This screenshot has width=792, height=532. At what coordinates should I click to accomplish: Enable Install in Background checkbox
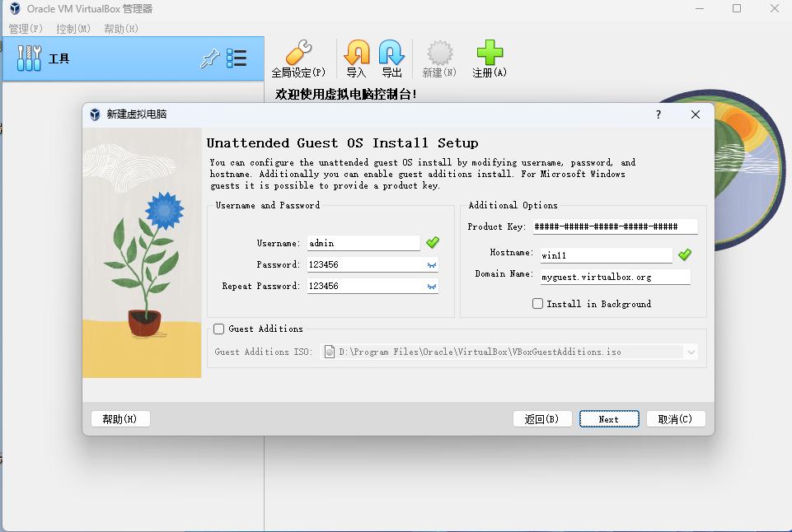(538, 303)
